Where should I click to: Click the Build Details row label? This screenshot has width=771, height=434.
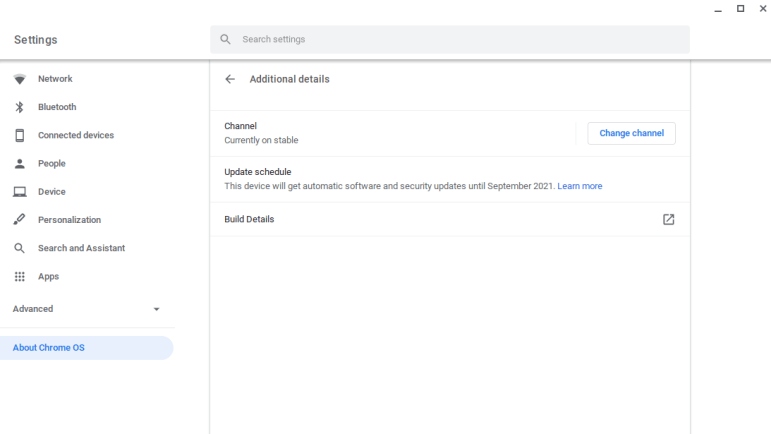pos(249,219)
